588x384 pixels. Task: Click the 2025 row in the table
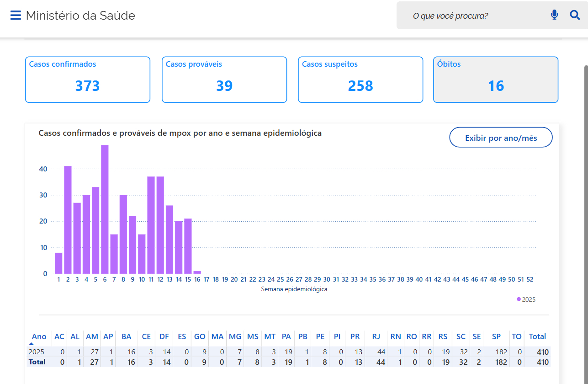(x=37, y=352)
